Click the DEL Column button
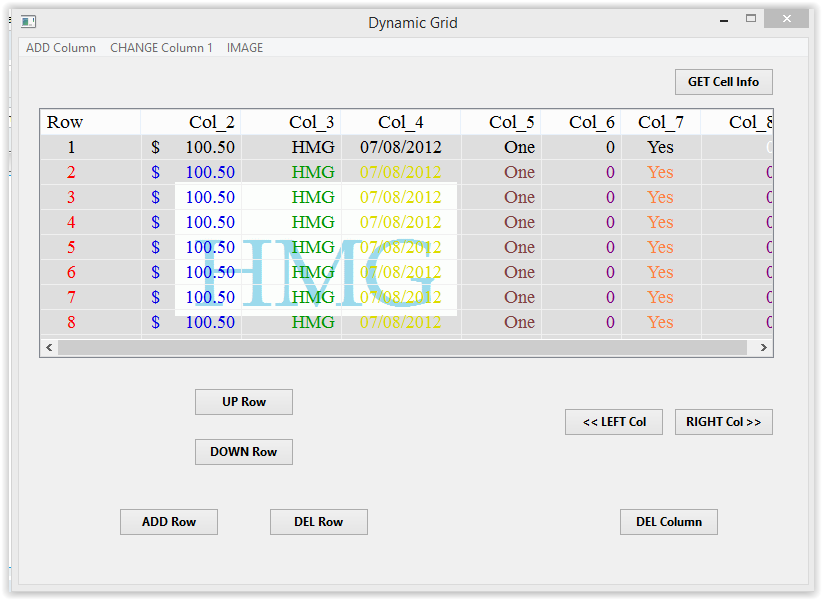Image resolution: width=822 pixels, height=600 pixels. [x=669, y=522]
